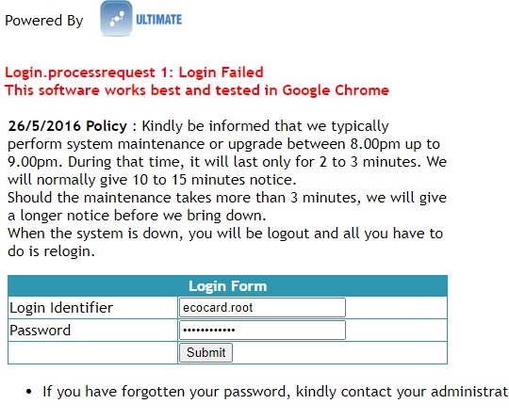Click the ULTIMATE brand text
The width and height of the screenshot is (509, 420).
(x=158, y=20)
